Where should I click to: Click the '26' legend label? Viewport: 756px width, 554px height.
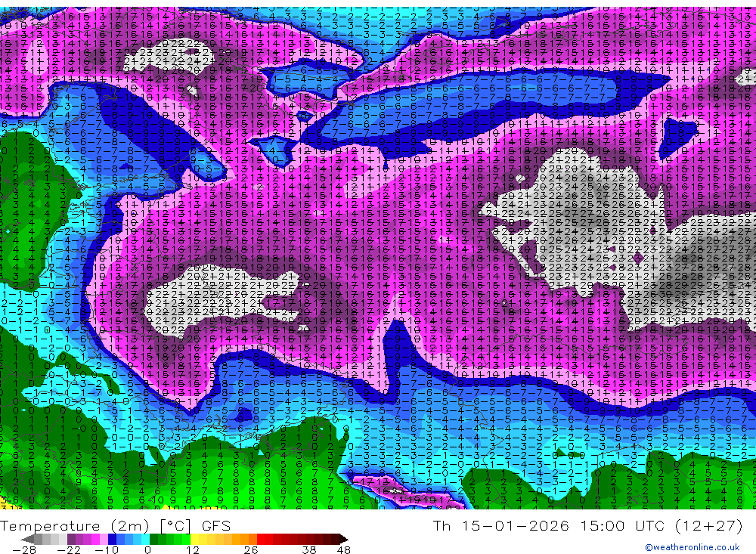pyautogui.click(x=251, y=549)
